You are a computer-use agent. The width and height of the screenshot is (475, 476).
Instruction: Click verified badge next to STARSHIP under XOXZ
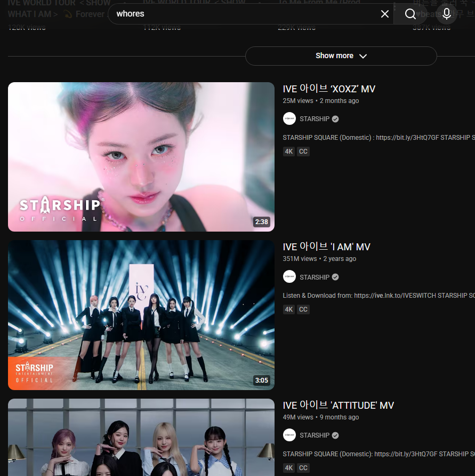[x=335, y=119]
